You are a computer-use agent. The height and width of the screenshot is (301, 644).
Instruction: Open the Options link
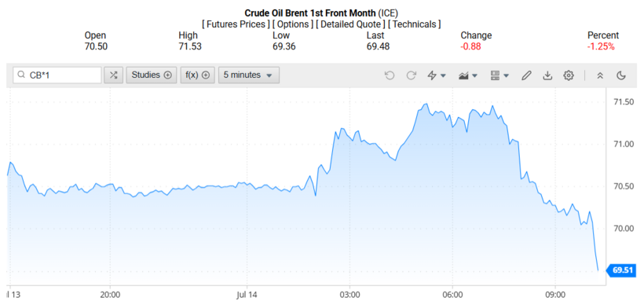click(x=291, y=24)
